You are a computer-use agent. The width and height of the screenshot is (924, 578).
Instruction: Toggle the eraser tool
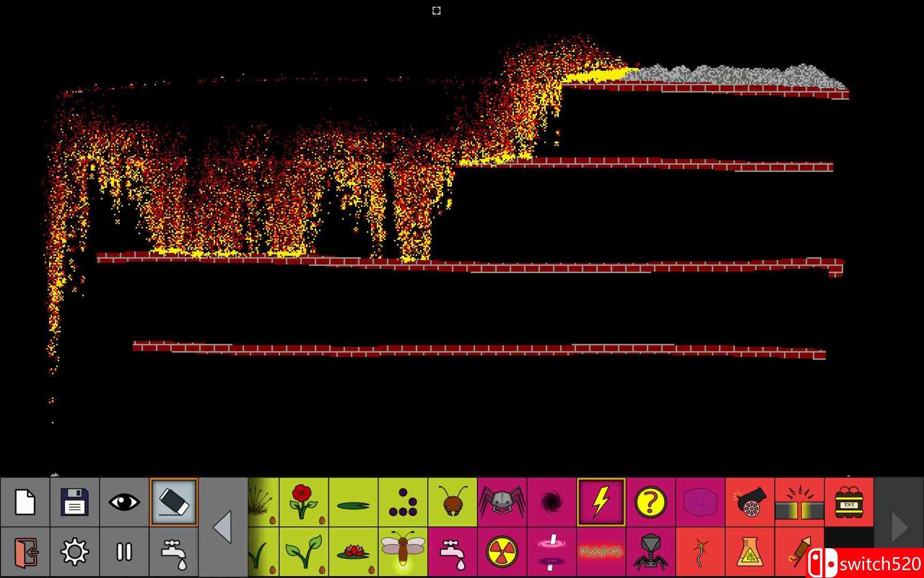(x=174, y=502)
